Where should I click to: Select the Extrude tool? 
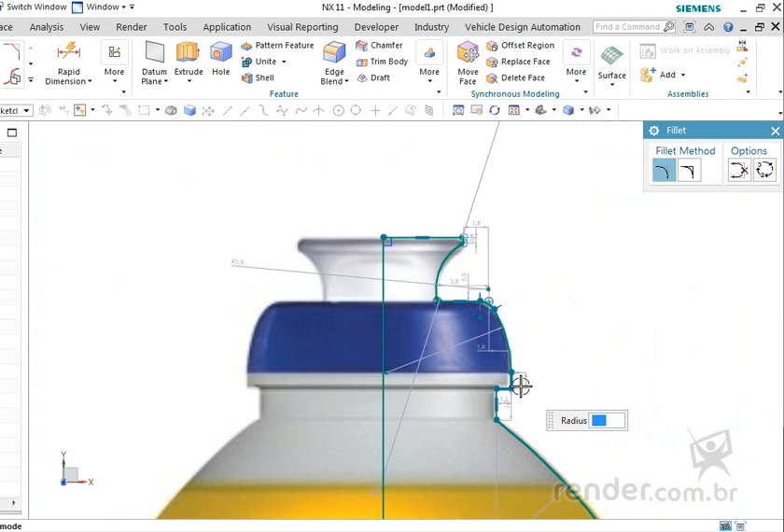189,58
